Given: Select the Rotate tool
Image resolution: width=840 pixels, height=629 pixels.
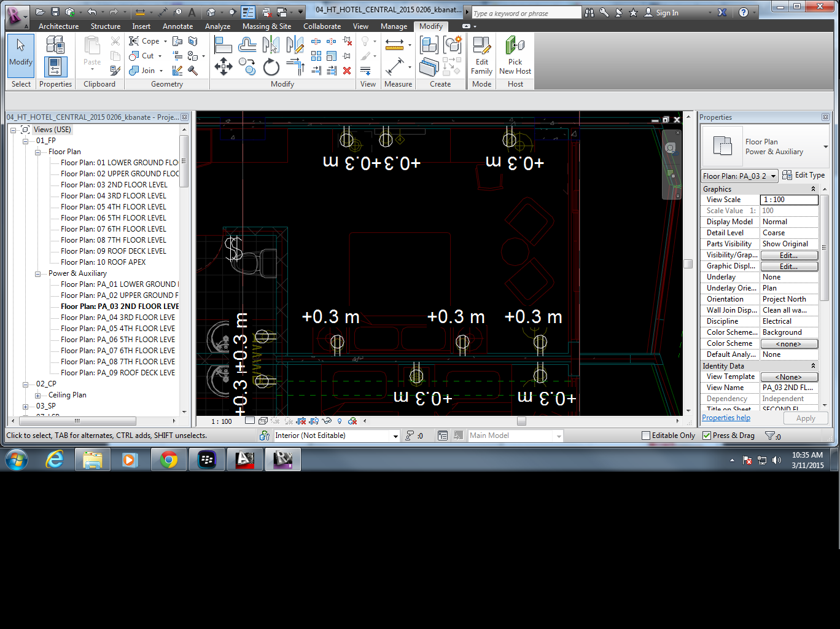Looking at the screenshot, I should point(271,67).
